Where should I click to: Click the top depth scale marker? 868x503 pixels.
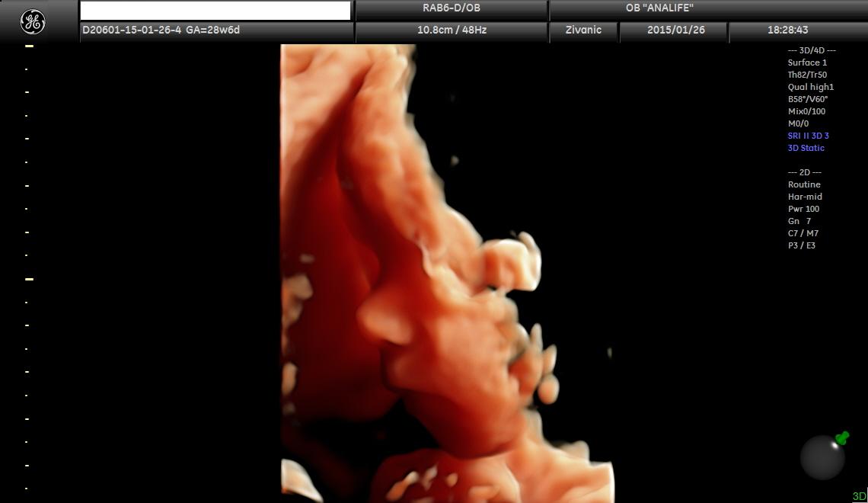tap(30, 46)
